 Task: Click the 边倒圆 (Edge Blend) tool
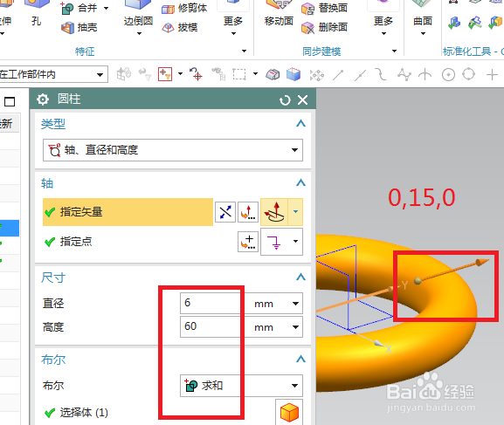[x=138, y=17]
